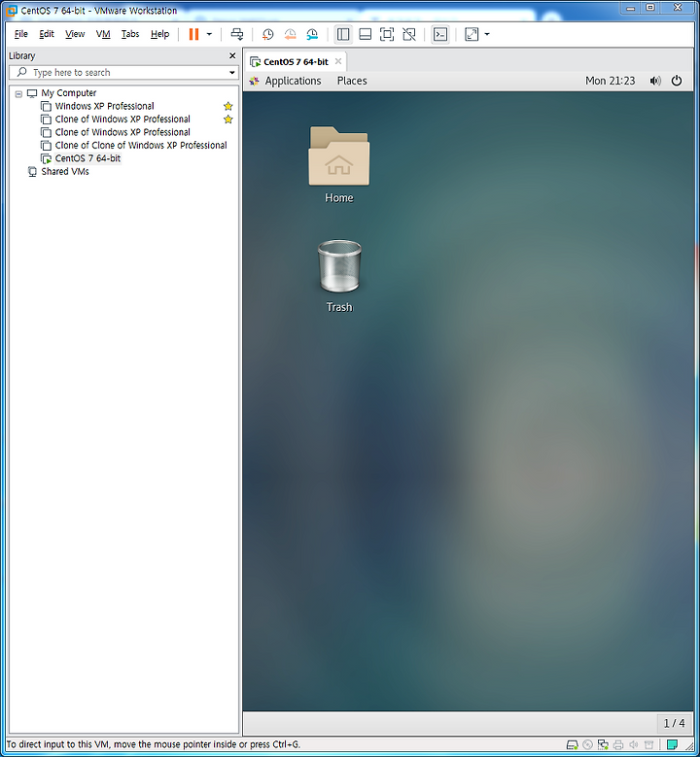Click the USB device status icon
Viewport: 700px width, 757px height.
[x=649, y=745]
